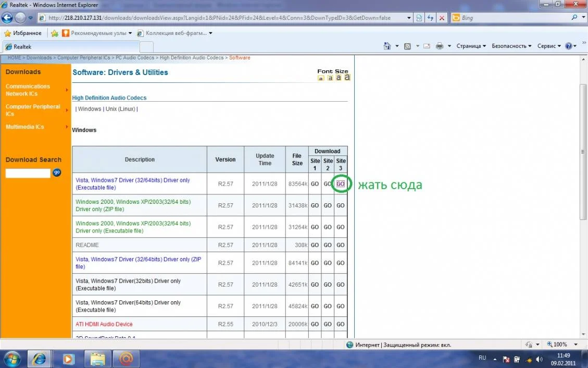This screenshot has height=368, width=588.
Task: Click the Refresh page icon
Action: [x=431, y=18]
